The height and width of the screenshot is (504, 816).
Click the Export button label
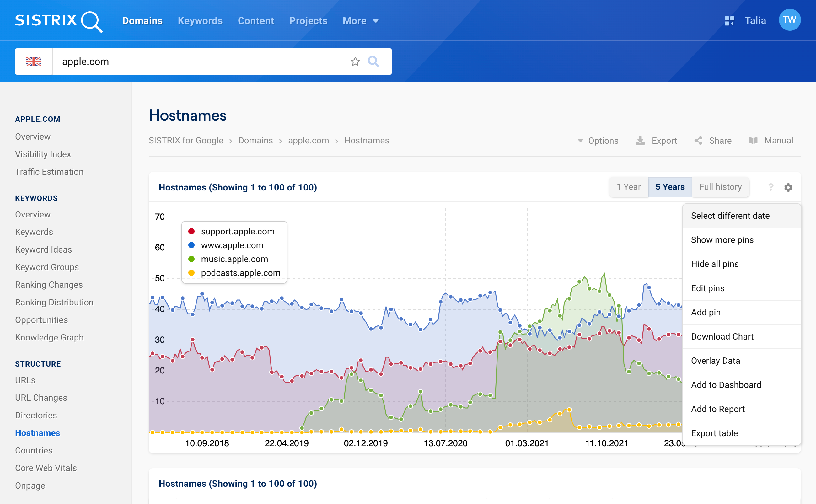664,141
